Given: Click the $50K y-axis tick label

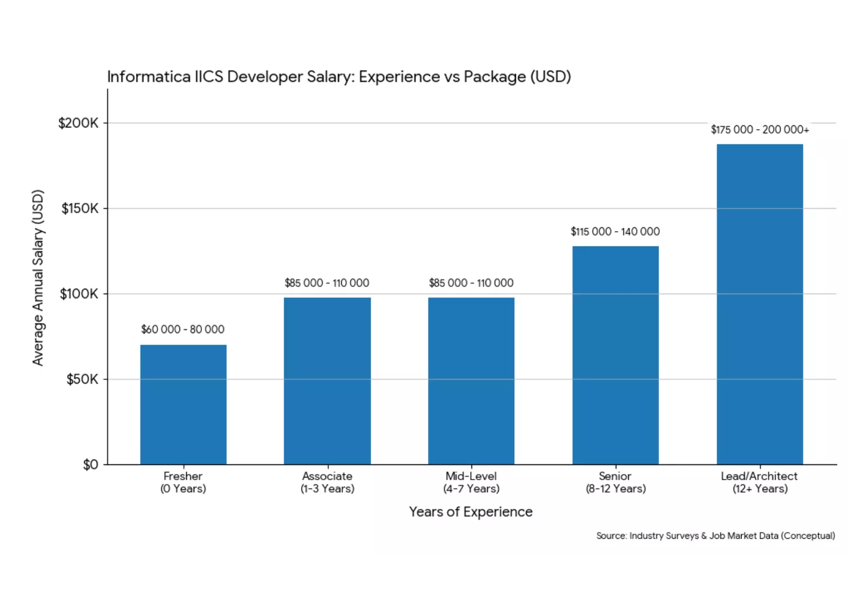Looking at the screenshot, I should click(x=82, y=379).
